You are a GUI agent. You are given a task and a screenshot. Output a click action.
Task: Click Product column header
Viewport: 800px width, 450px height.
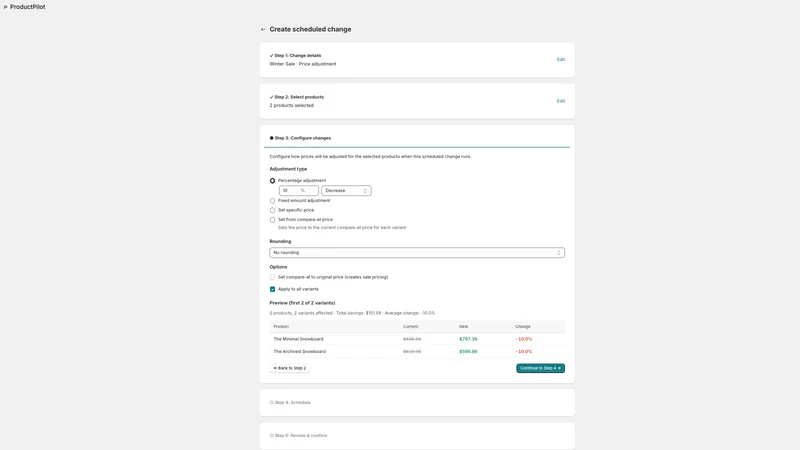click(281, 327)
